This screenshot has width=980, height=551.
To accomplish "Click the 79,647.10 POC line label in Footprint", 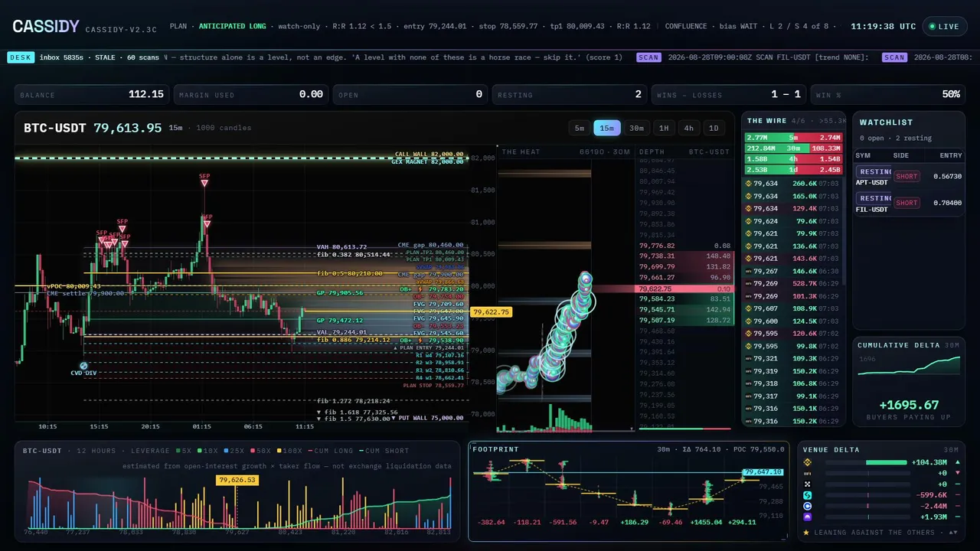I will [763, 472].
